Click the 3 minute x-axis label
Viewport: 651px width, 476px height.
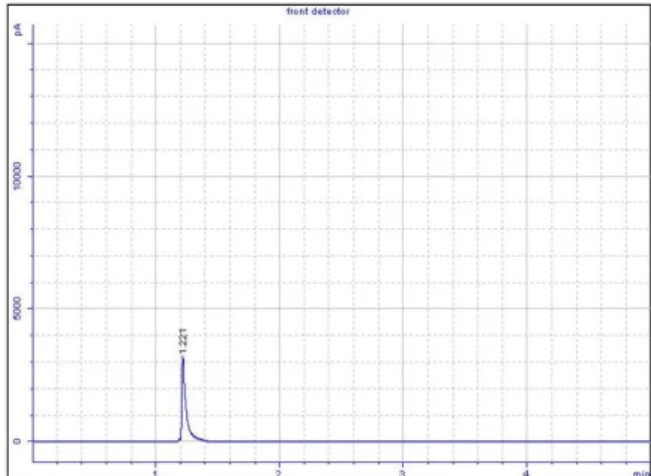point(402,473)
